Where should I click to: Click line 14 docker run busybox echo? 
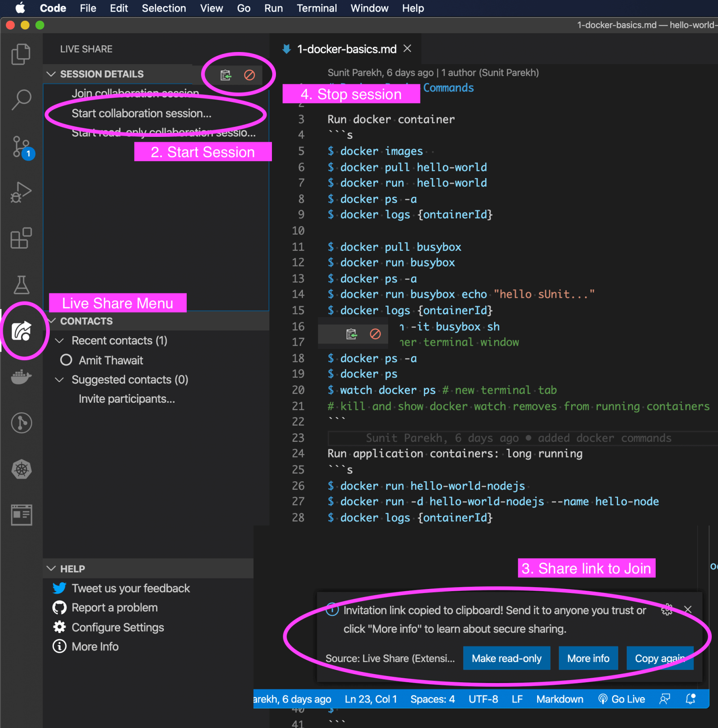pos(461,294)
